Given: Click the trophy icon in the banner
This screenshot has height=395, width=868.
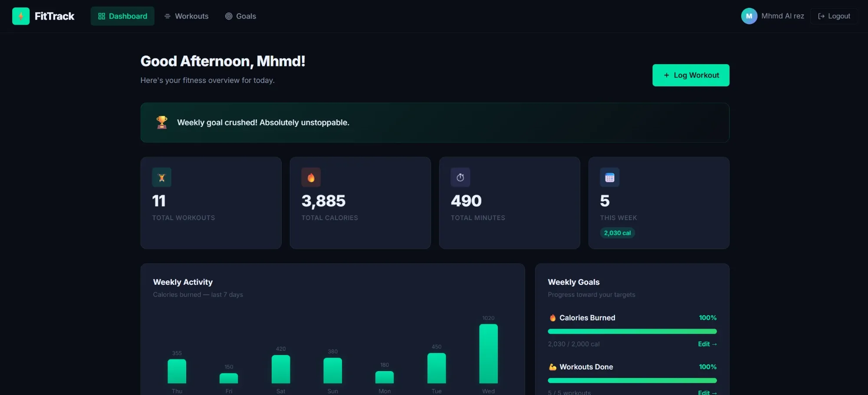Looking at the screenshot, I should click(x=162, y=122).
